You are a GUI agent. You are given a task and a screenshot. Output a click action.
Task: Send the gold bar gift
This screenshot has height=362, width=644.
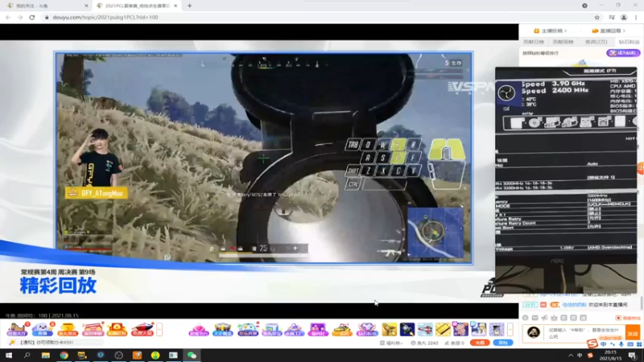coord(443,330)
